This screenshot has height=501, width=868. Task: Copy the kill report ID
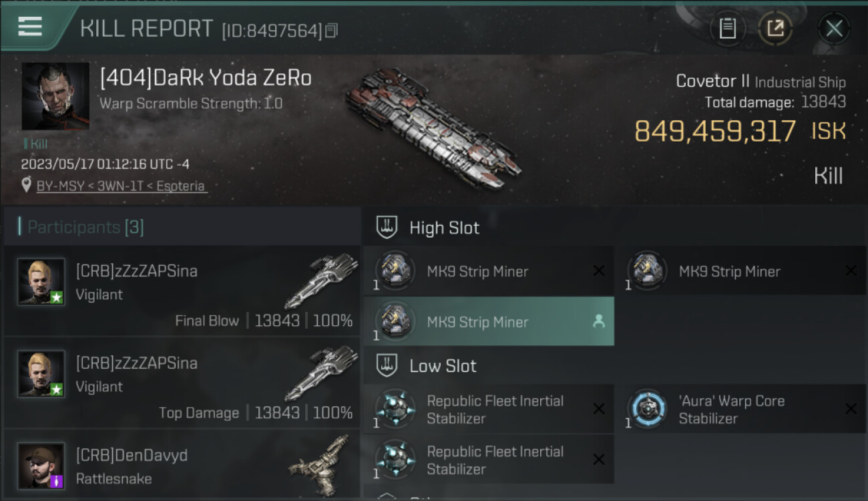tap(332, 30)
